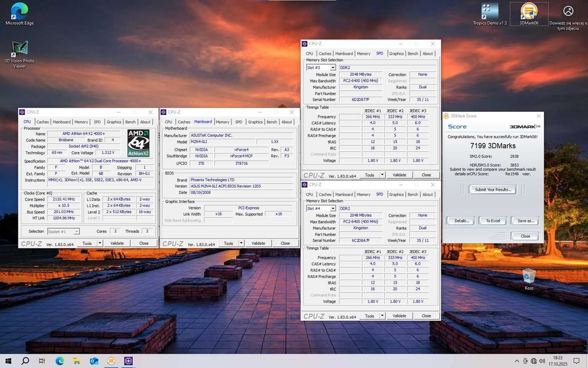
Task: Click Save as button in 3DMark Score
Action: [526, 221]
